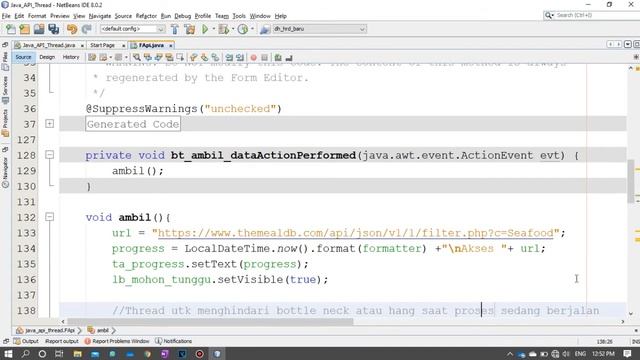The width and height of the screenshot is (640, 360).
Task: Click the java_api_thread.FApi breadcrumb
Action: click(46, 330)
